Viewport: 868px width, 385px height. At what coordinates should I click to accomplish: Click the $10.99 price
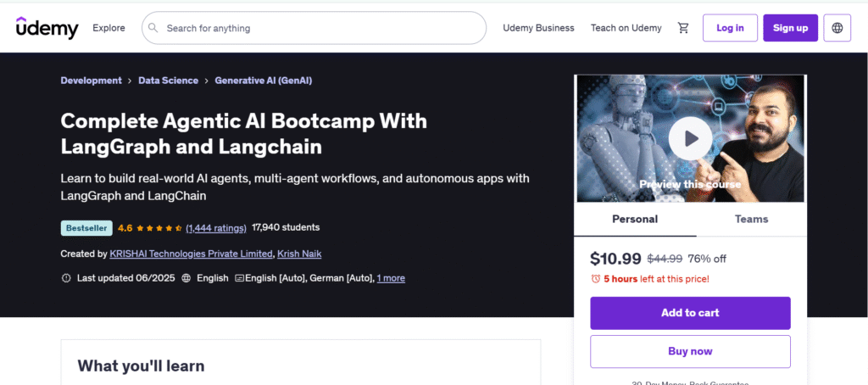point(615,259)
